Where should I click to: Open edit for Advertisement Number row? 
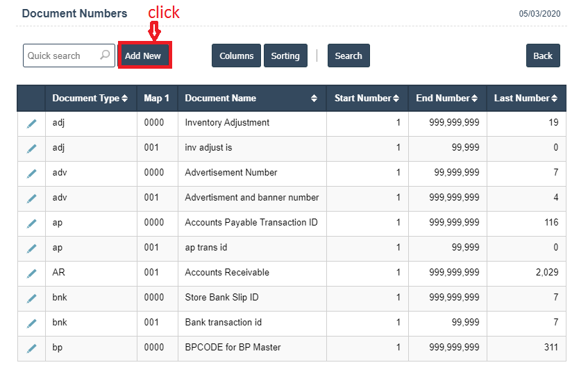pos(31,173)
